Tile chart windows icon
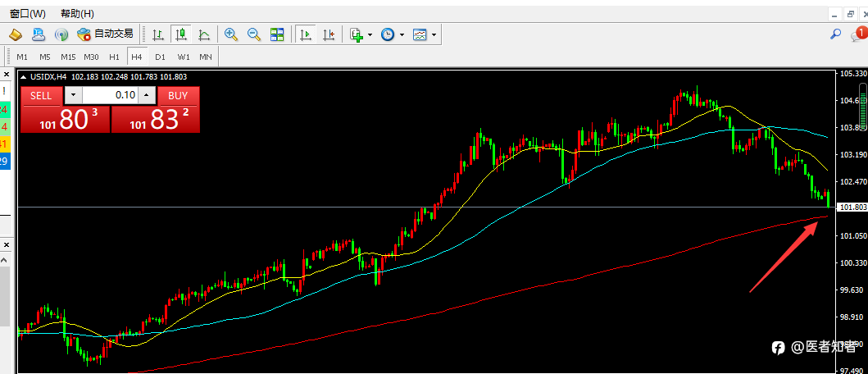Screen dimensions: 868x374 (x=277, y=35)
